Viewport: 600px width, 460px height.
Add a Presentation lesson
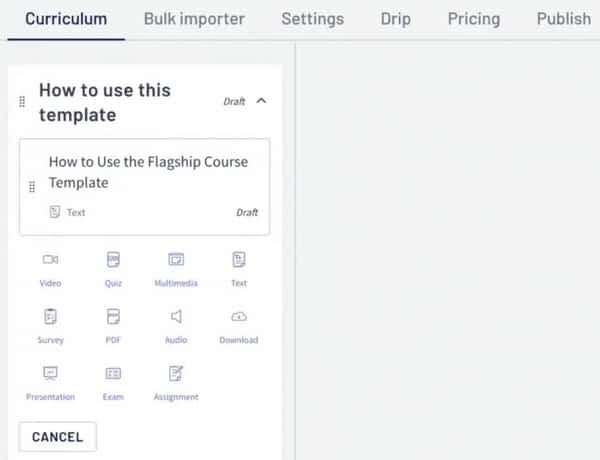pyautogui.click(x=51, y=383)
